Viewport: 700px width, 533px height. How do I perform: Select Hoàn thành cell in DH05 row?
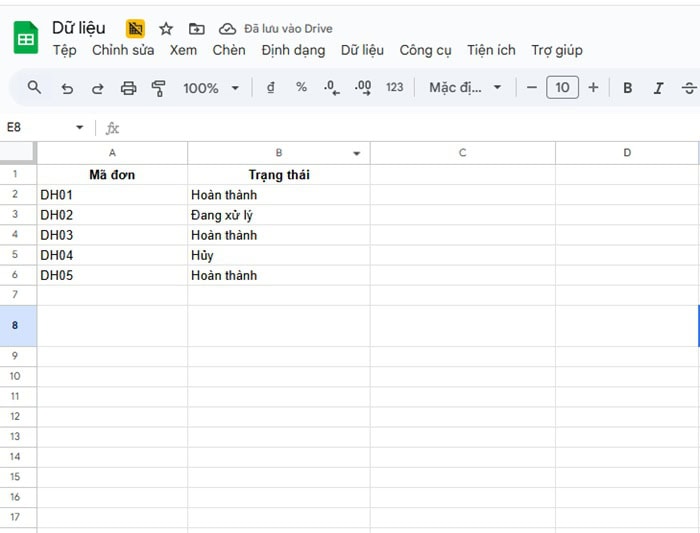click(279, 275)
